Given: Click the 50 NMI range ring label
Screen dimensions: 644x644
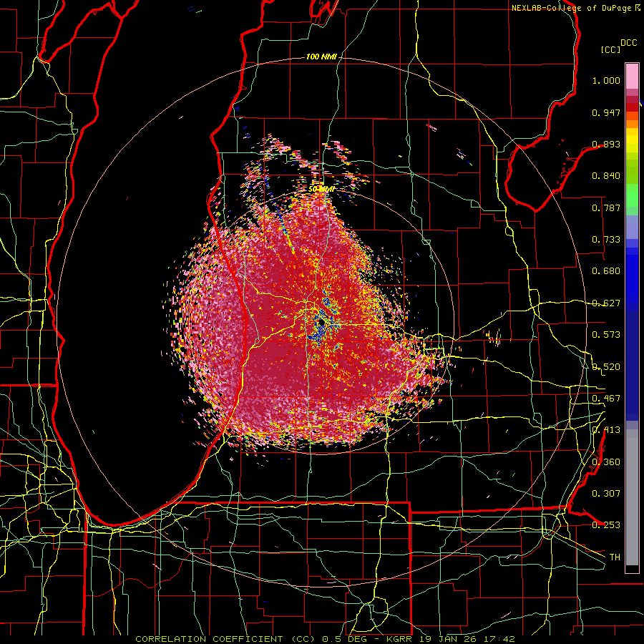Looking at the screenshot, I should (x=321, y=190).
